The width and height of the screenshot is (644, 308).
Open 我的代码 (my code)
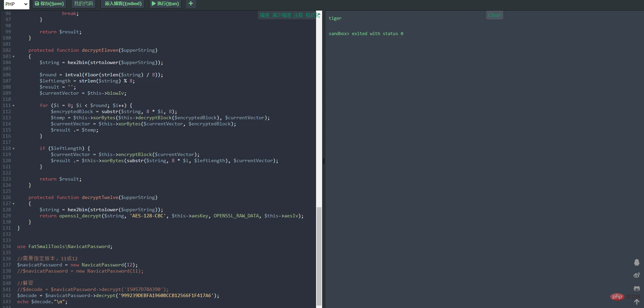[x=83, y=4]
